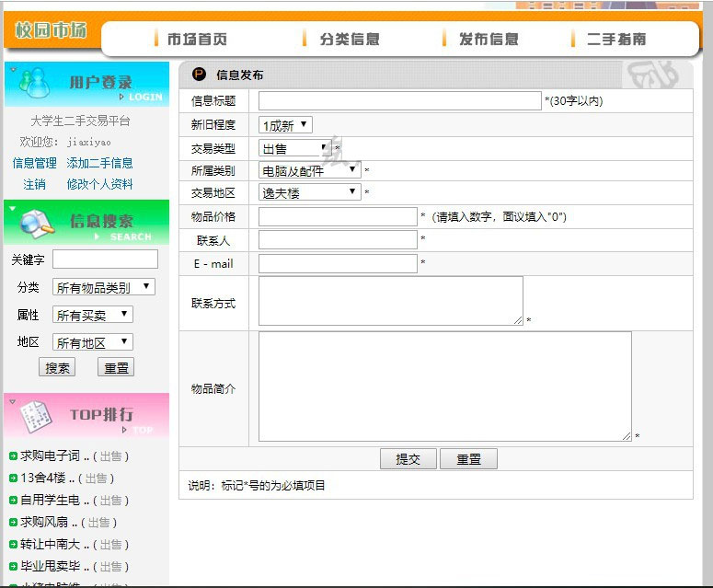Open the 所有地区 dropdown in search panel
This screenshot has height=588, width=713.
(93, 342)
